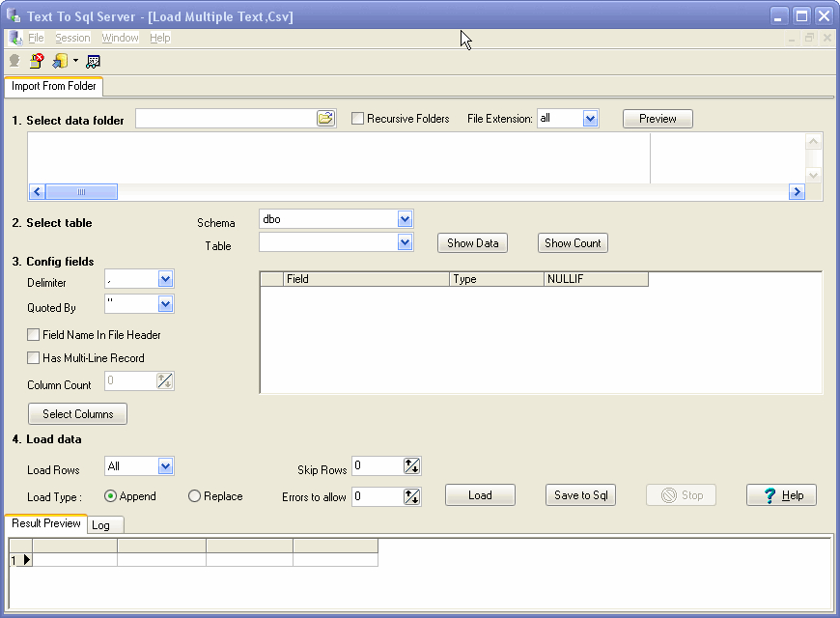The height and width of the screenshot is (618, 840).
Task: Click the Errors to allow input field
Action: [x=378, y=497]
